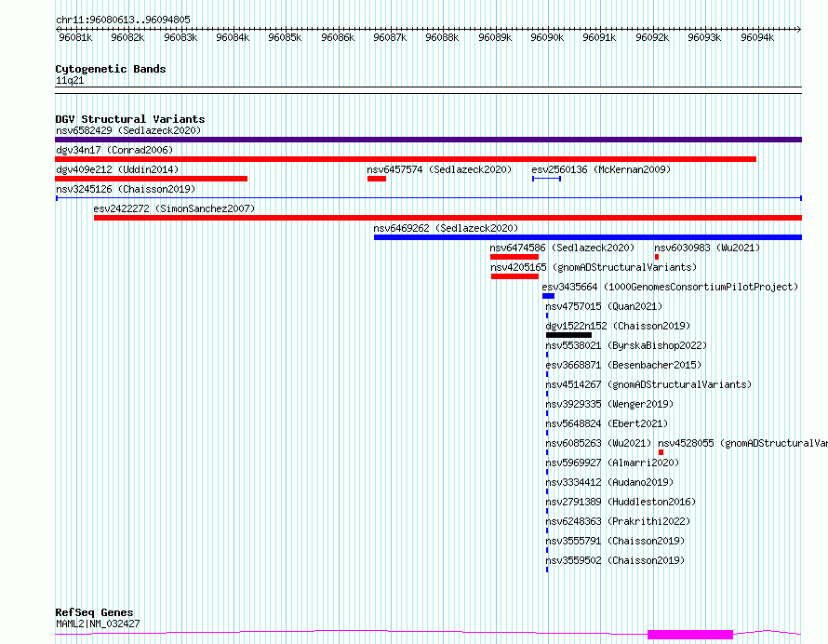Click nsv3929335 (Wenger2019) label
This screenshot has width=828, height=644.
[x=609, y=404]
